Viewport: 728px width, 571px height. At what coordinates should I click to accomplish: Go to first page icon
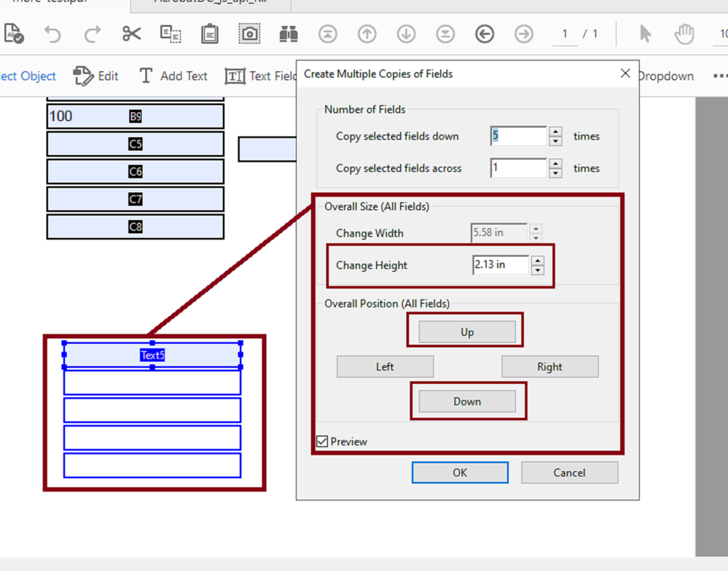pos(328,34)
